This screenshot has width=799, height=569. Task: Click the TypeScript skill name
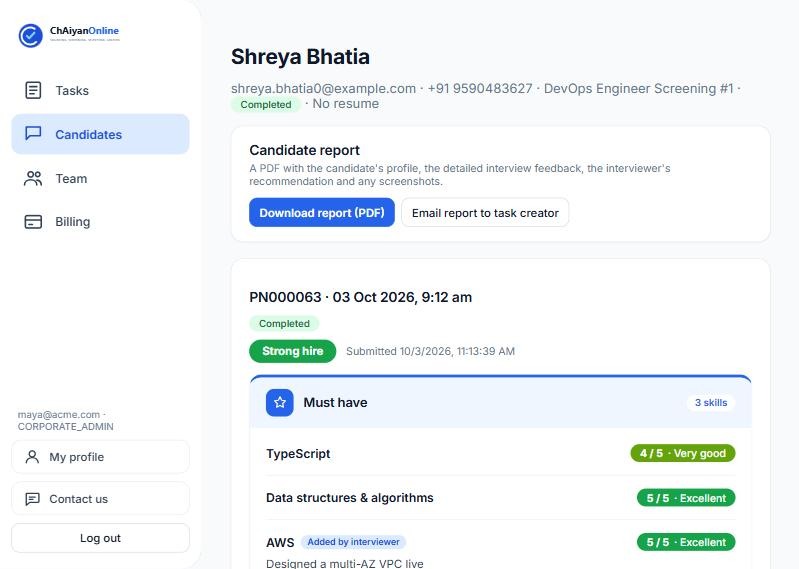tap(298, 453)
